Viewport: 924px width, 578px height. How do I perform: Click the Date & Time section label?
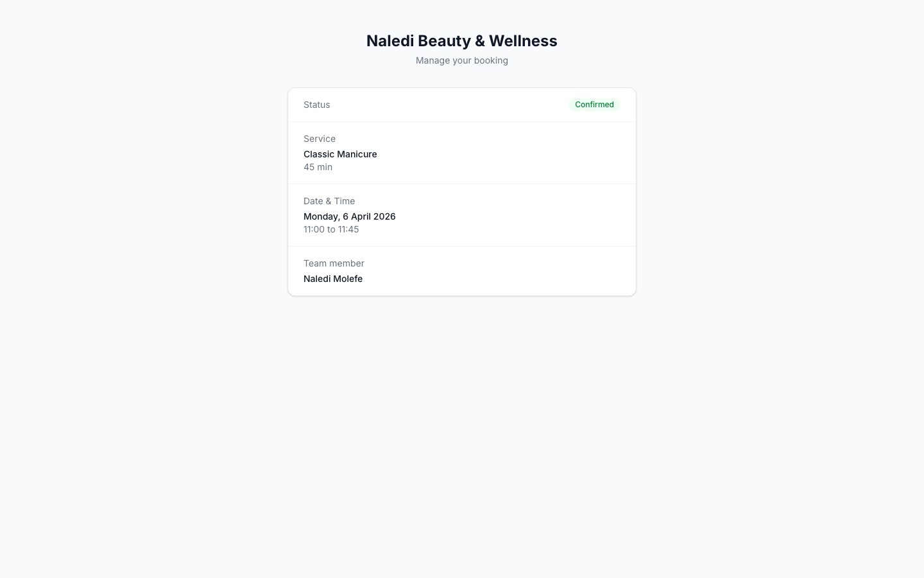(329, 201)
